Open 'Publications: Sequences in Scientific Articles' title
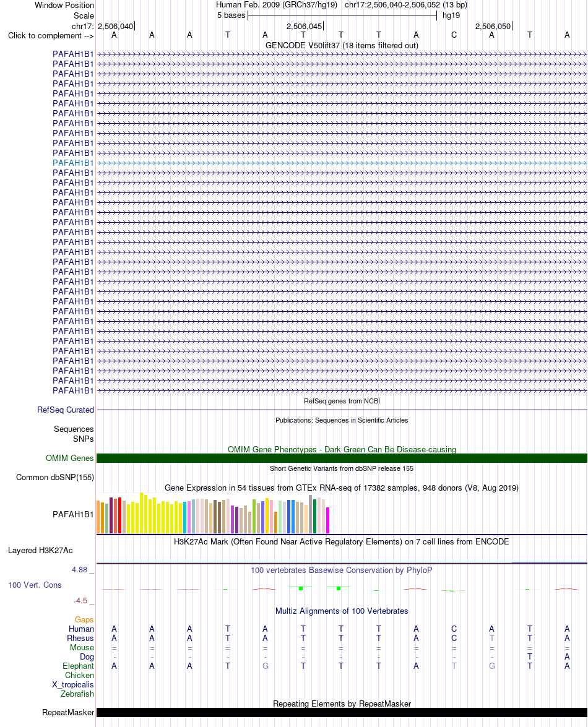This screenshot has height=727, width=588. click(342, 420)
